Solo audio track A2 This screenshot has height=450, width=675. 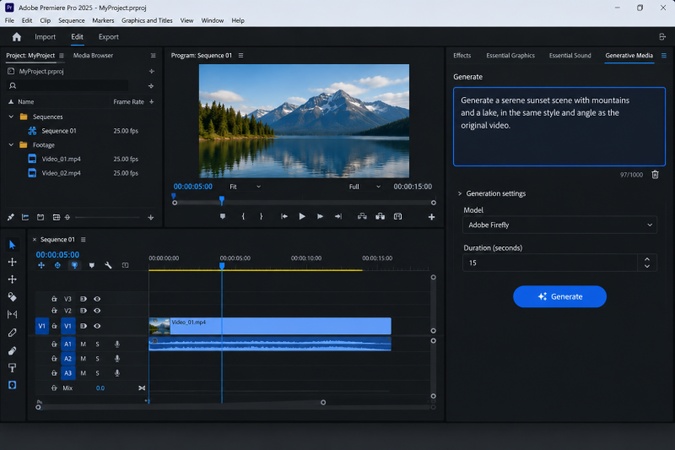point(97,358)
